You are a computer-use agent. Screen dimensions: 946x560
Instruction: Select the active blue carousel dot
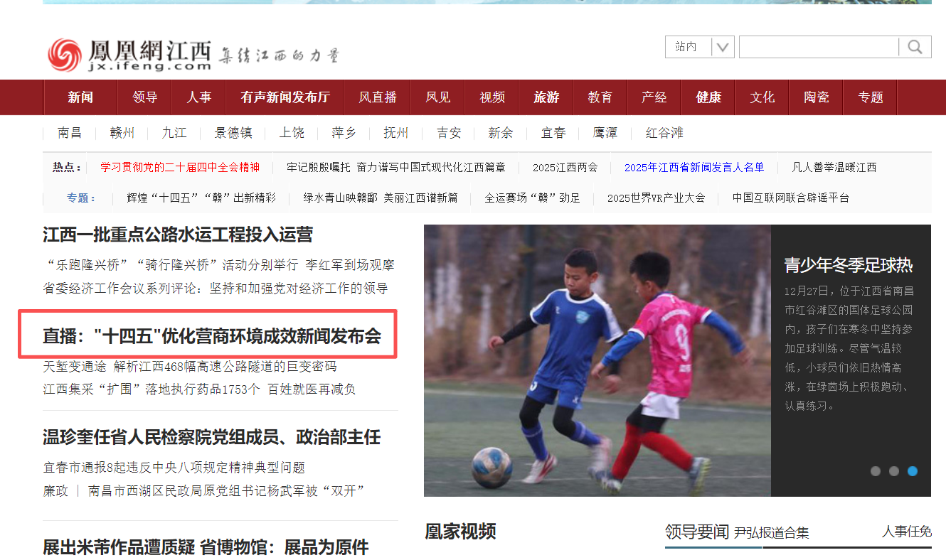pyautogui.click(x=913, y=471)
